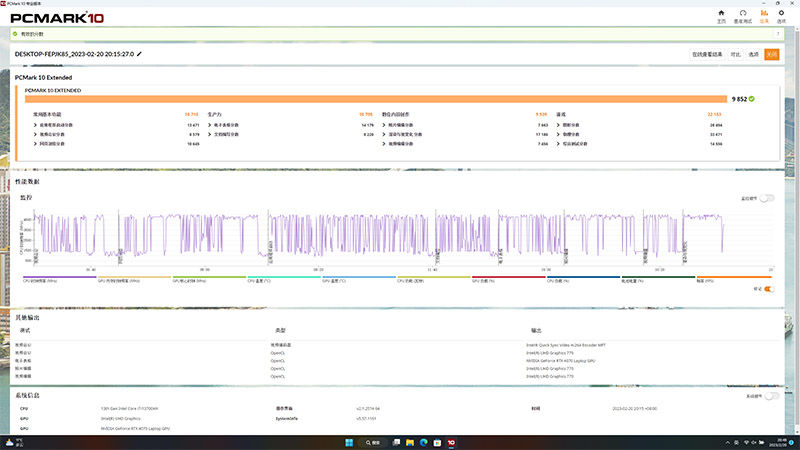Toggle the markers (标记) switch under the chart
Viewport: 800px width, 450px height.
tap(769, 289)
